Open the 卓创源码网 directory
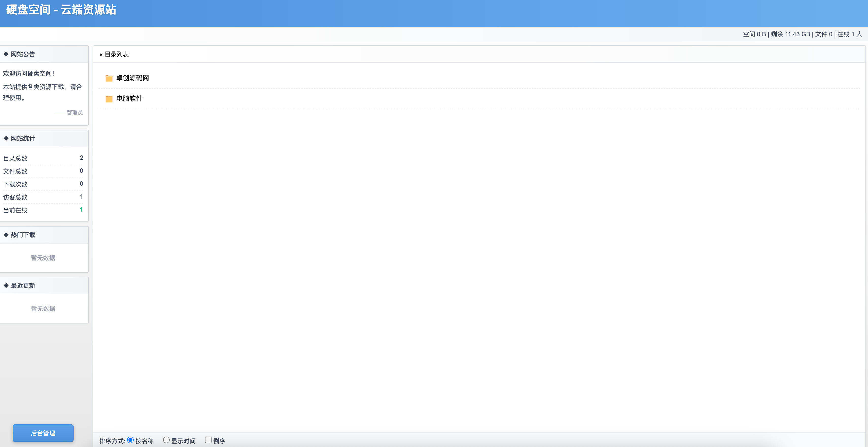The image size is (868, 447). (x=132, y=78)
